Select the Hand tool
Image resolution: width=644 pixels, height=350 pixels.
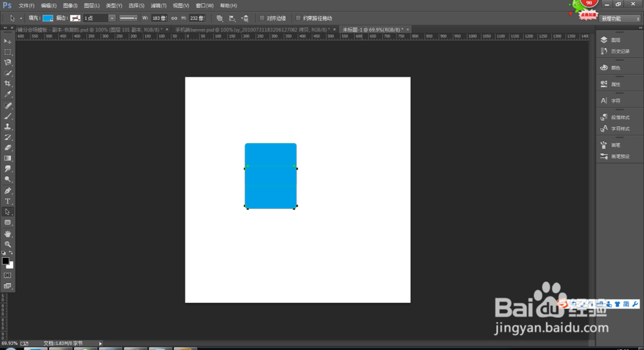8,234
